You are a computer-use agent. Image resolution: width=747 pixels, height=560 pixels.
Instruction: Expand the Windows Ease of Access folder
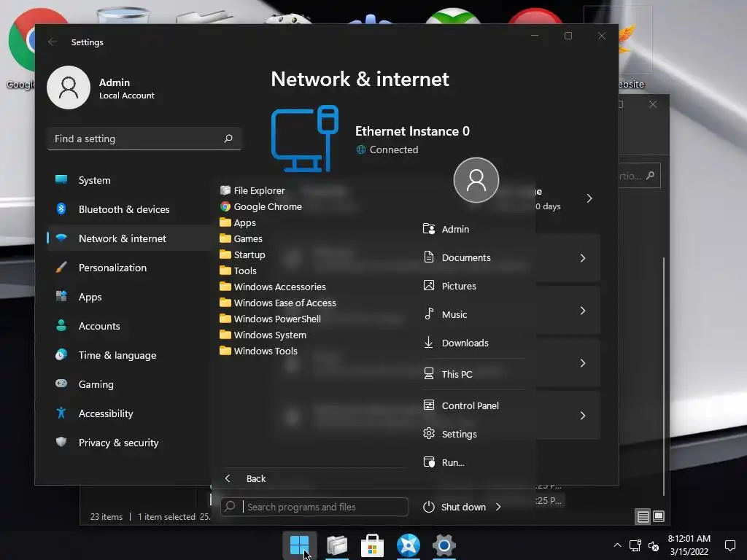point(278,303)
